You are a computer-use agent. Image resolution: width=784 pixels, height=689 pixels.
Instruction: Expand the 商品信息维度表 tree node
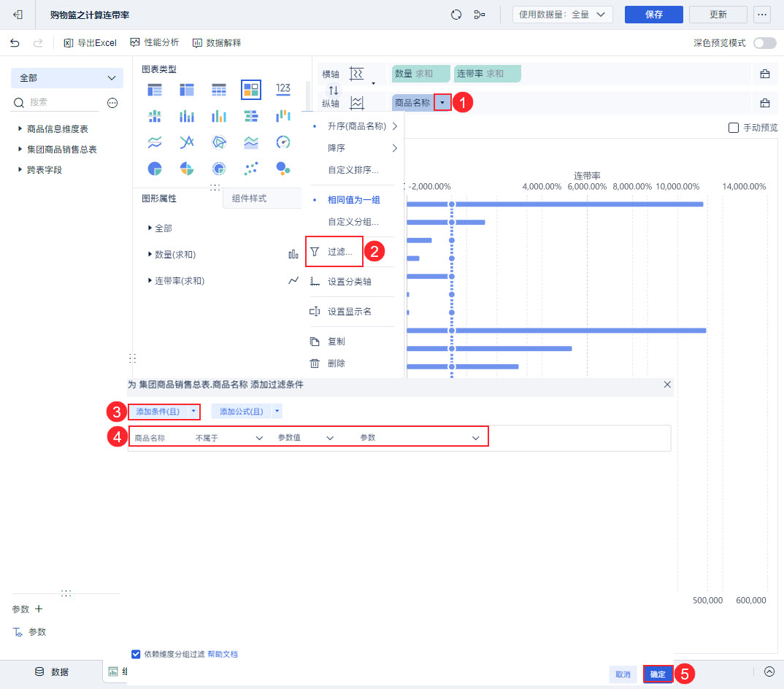point(20,128)
